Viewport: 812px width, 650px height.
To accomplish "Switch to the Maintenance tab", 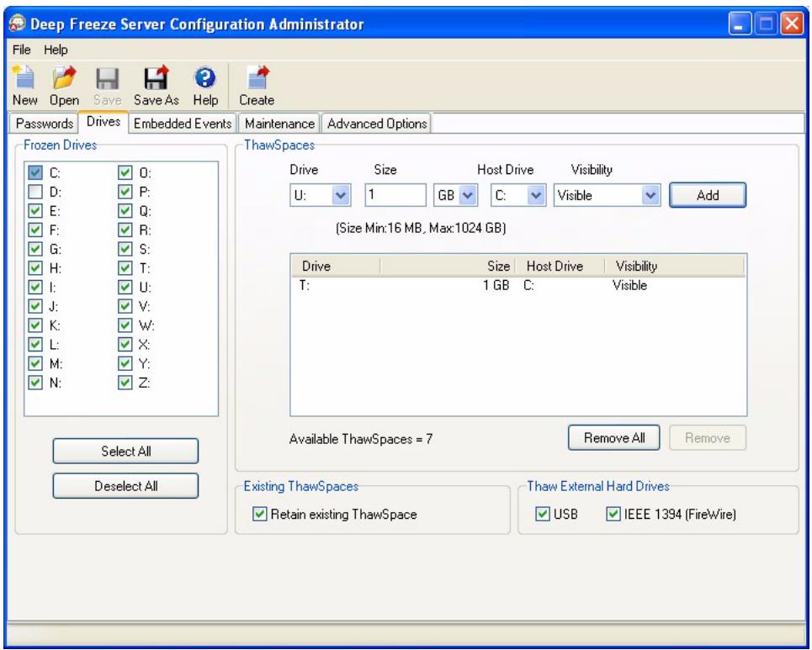I will [279, 124].
